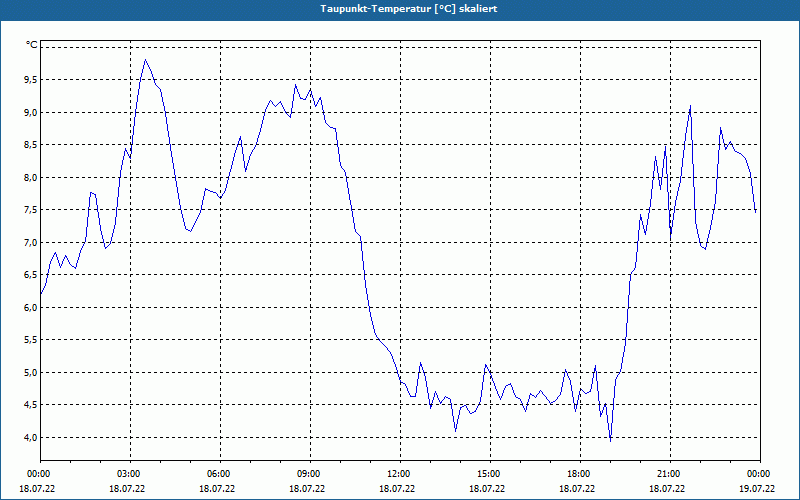800x500 pixels.
Task: Click the 6,5 y-axis value
Action: (x=31, y=274)
